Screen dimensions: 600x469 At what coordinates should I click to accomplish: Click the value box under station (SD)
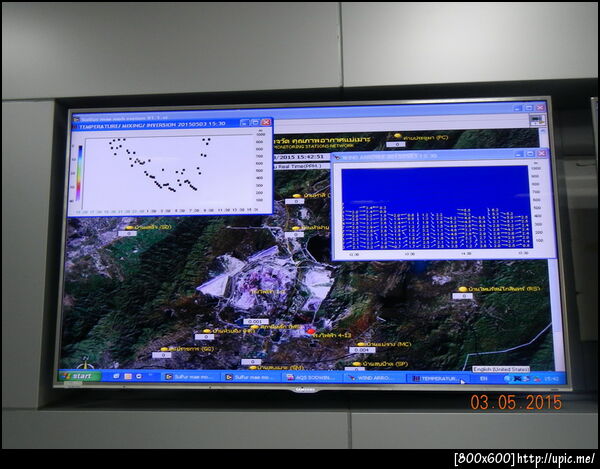pyautogui.click(x=128, y=233)
